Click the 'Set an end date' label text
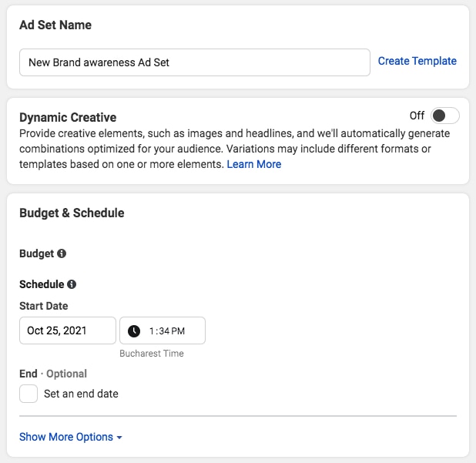Image resolution: width=476 pixels, height=463 pixels. [x=81, y=394]
